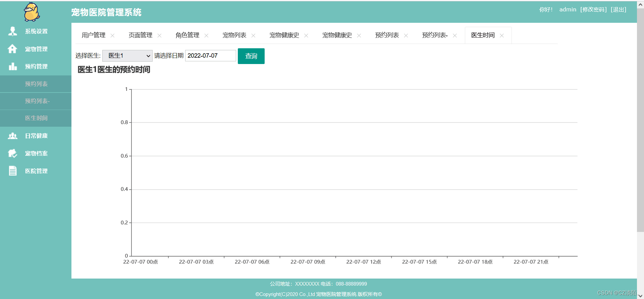Click the 查询 button
The height and width of the screenshot is (299, 644).
[x=251, y=56]
